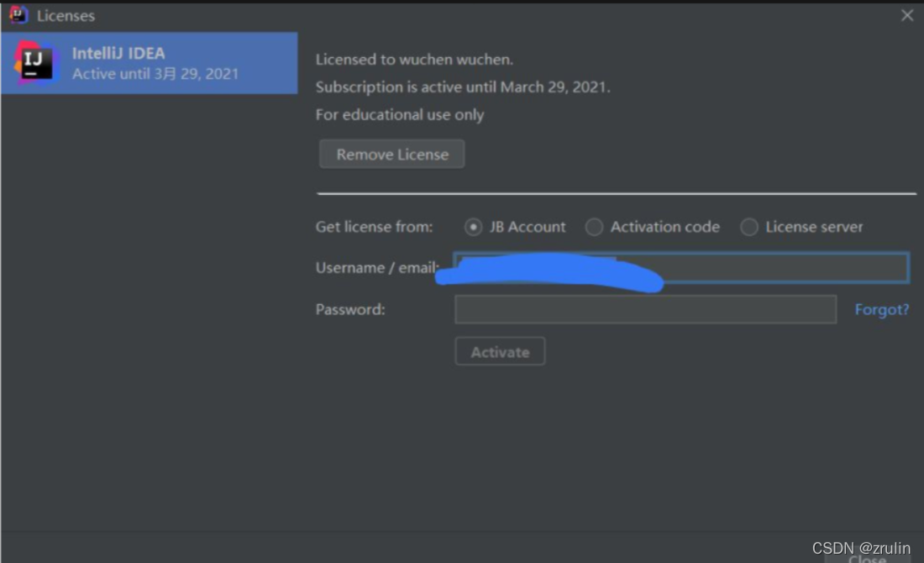
Task: Click the Activate button
Action: coord(500,352)
